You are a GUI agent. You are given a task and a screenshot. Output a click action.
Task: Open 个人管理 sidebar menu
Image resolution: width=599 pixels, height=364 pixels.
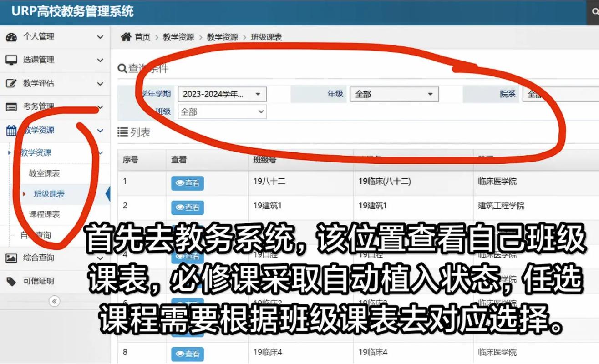(55, 37)
